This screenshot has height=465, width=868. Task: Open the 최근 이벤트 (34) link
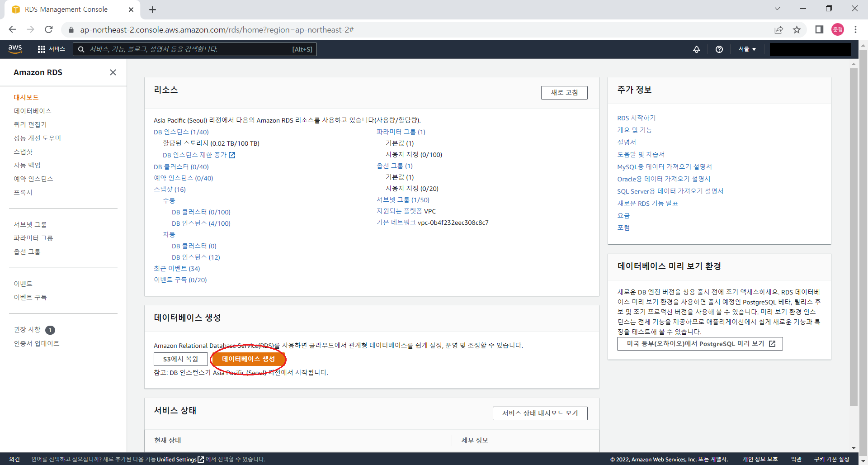(177, 269)
